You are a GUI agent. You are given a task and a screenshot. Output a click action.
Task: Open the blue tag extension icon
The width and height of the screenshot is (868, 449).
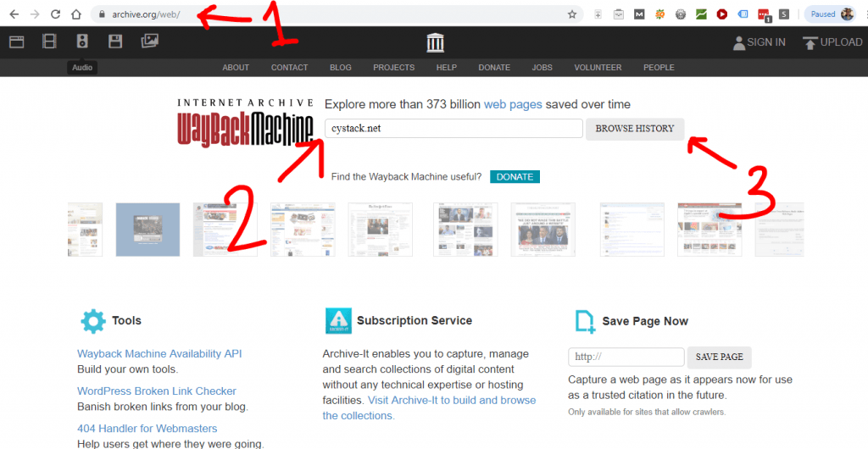(x=743, y=14)
